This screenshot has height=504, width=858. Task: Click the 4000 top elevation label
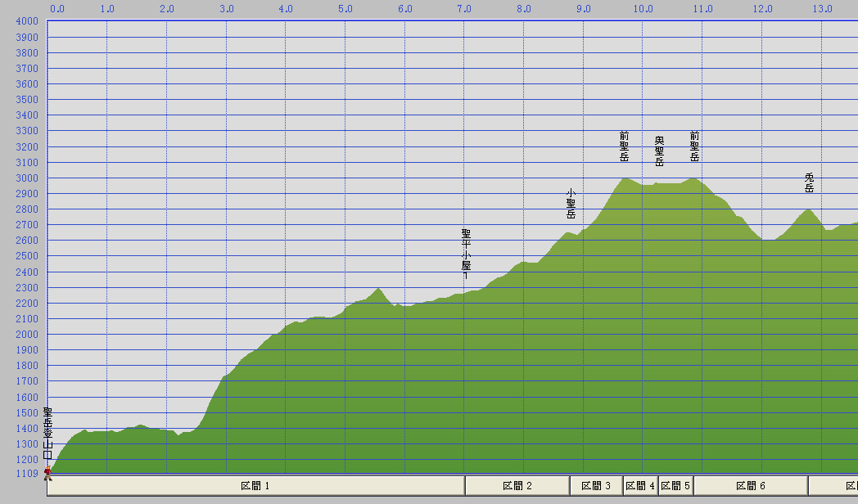pyautogui.click(x=26, y=21)
